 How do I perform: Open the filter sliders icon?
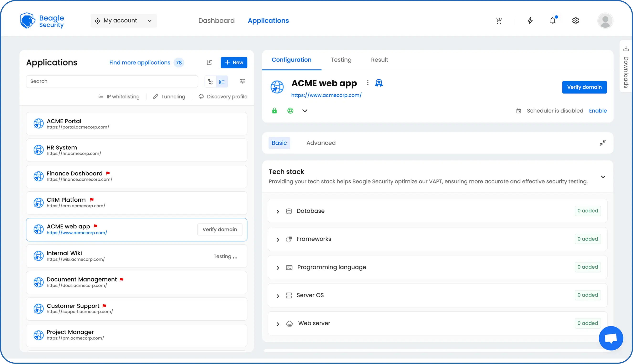[x=242, y=81]
